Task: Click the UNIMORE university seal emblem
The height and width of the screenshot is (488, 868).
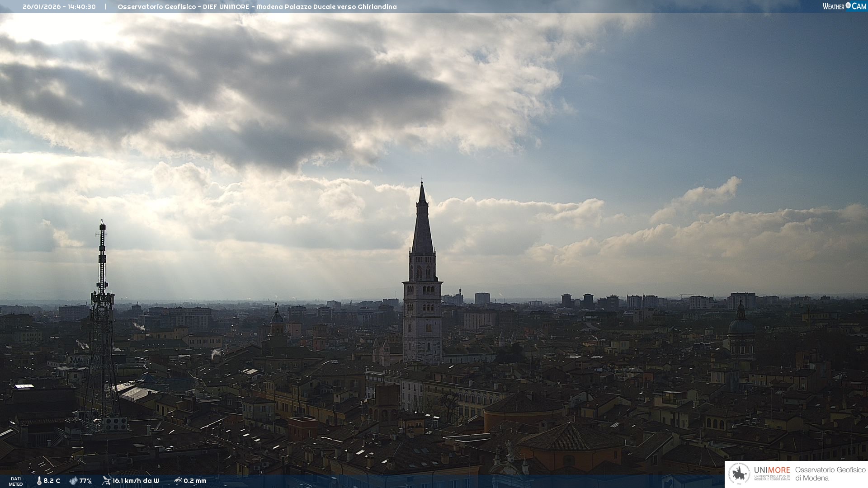Action: pyautogui.click(x=739, y=474)
